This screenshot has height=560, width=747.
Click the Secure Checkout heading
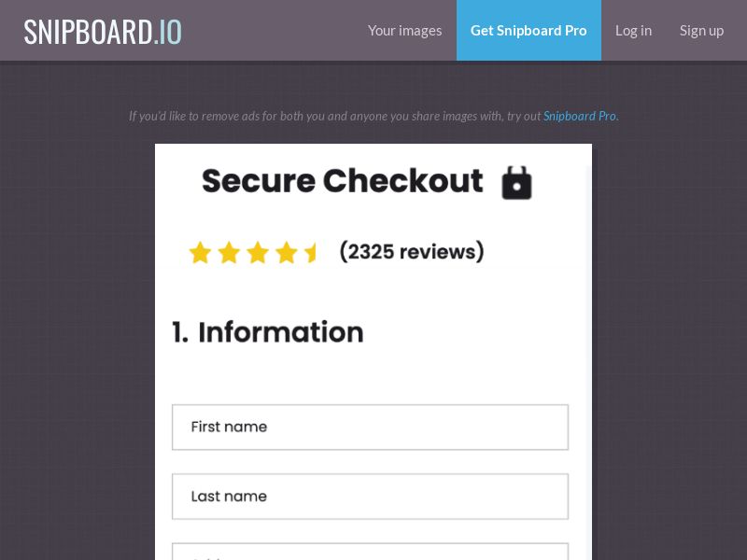click(x=343, y=181)
